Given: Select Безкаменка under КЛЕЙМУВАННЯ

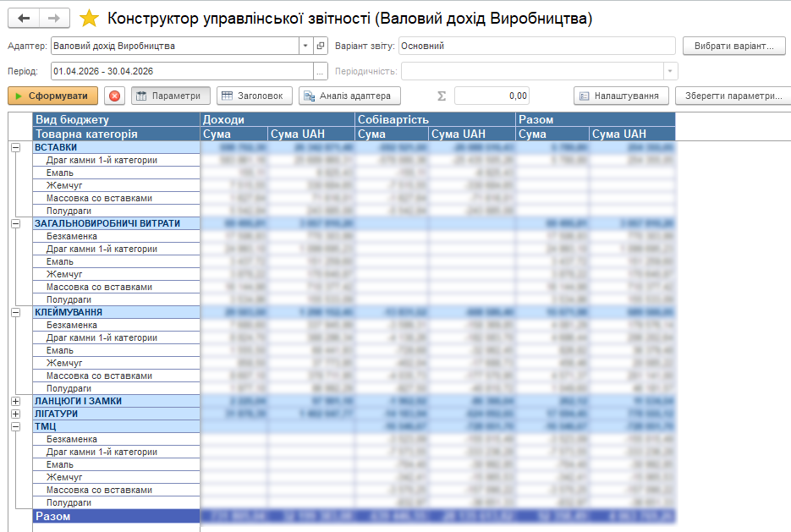Looking at the screenshot, I should 116,326.
